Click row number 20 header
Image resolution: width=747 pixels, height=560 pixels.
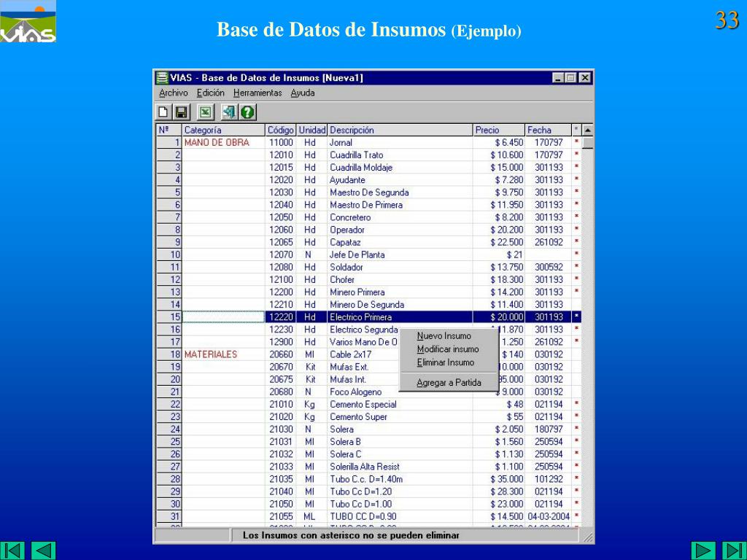(x=169, y=379)
